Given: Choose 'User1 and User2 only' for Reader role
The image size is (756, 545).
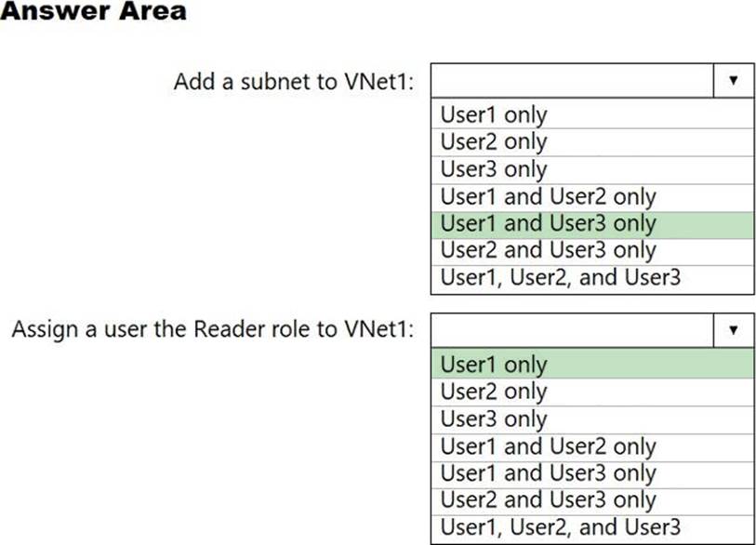Looking at the screenshot, I should pos(591,446).
